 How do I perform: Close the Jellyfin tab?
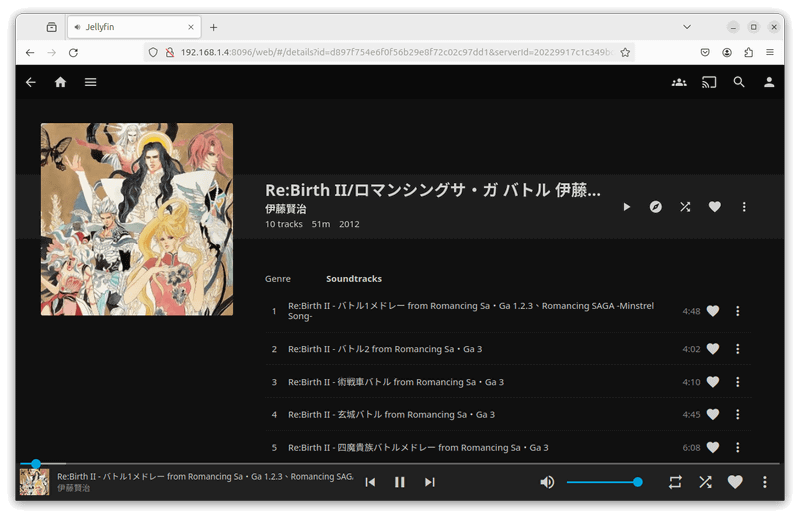[191, 27]
